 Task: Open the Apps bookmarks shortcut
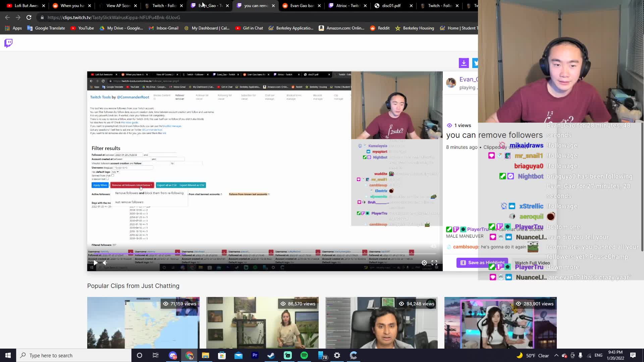click(13, 28)
